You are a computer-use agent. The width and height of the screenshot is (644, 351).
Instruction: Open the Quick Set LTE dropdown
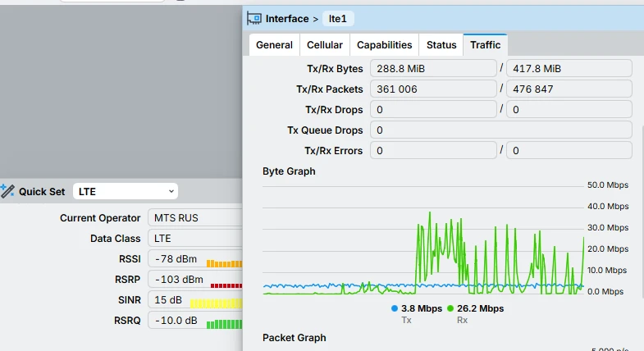click(x=126, y=191)
